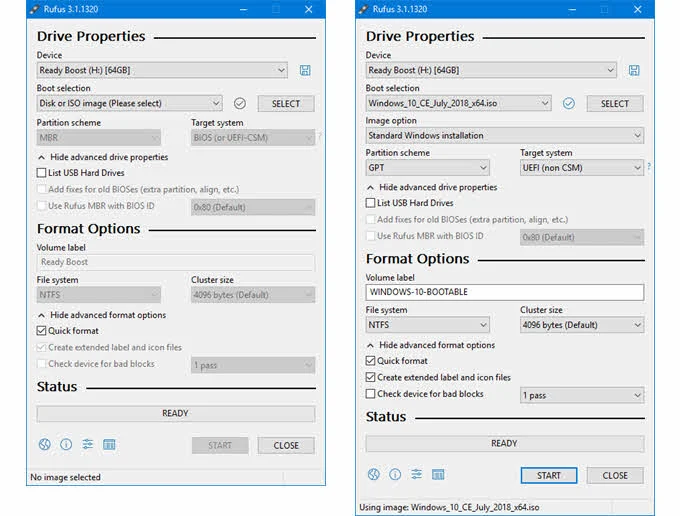Click 'Using image' status bar text

click(x=449, y=507)
